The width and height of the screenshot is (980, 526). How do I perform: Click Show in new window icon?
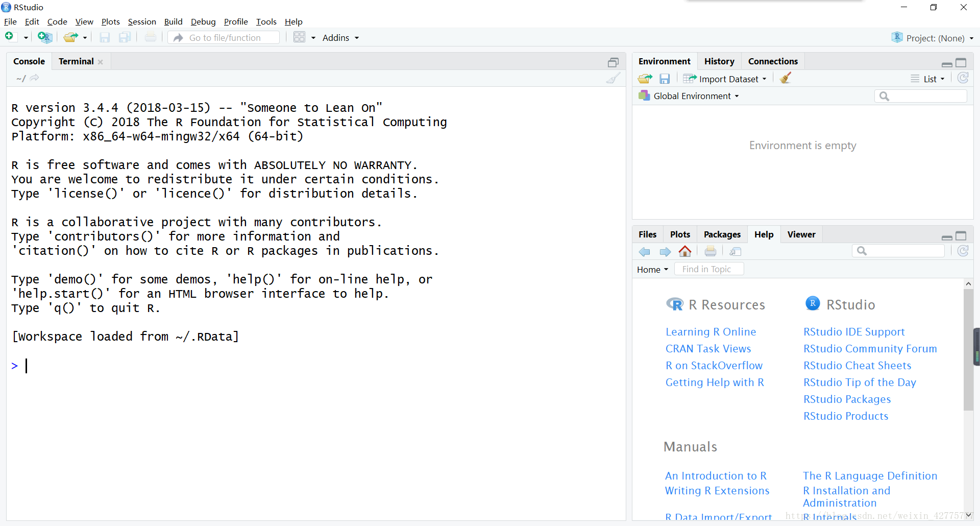[x=736, y=252]
